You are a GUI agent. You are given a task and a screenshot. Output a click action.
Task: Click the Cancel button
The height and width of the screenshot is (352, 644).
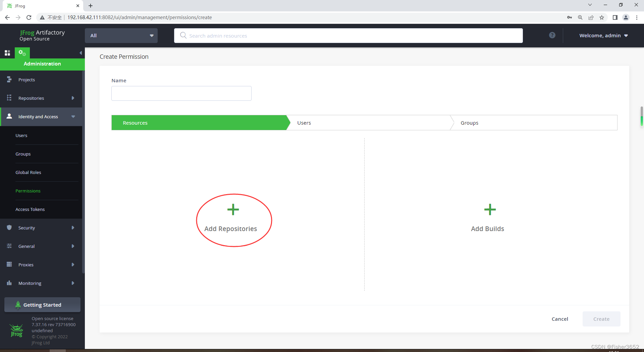pos(560,319)
